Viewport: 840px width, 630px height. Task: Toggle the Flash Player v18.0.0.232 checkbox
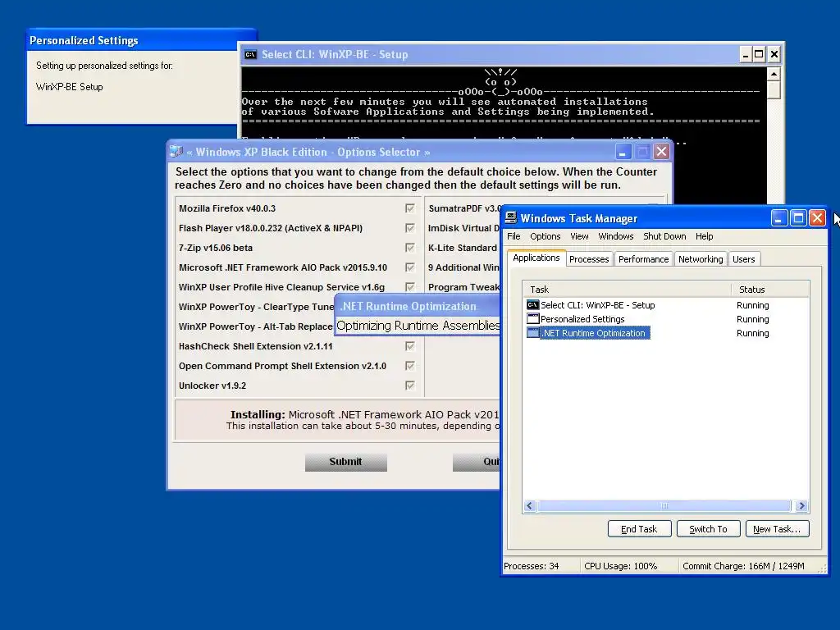pyautogui.click(x=410, y=228)
